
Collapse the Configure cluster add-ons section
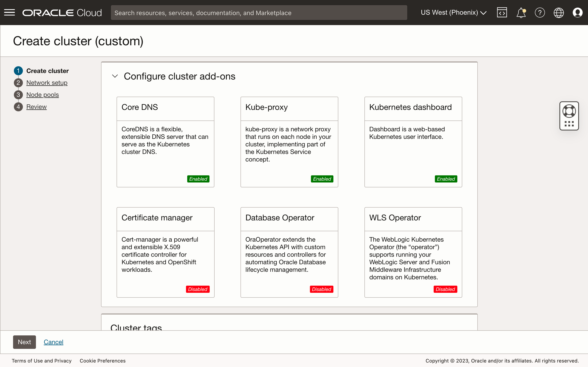point(115,76)
